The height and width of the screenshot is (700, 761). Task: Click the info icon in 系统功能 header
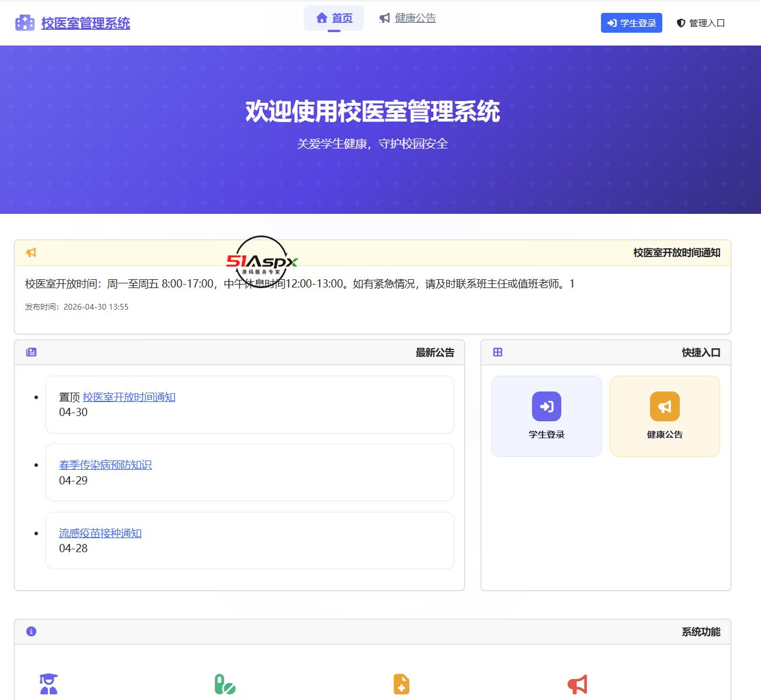(x=32, y=632)
